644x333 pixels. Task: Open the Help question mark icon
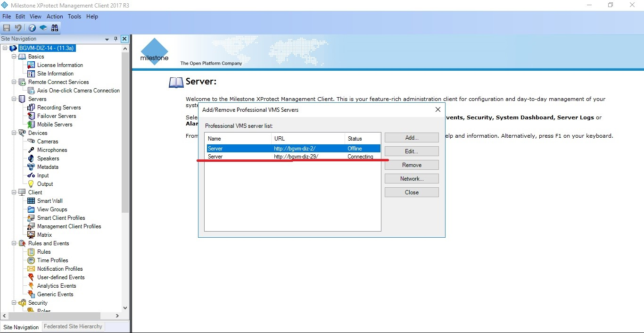pyautogui.click(x=32, y=28)
